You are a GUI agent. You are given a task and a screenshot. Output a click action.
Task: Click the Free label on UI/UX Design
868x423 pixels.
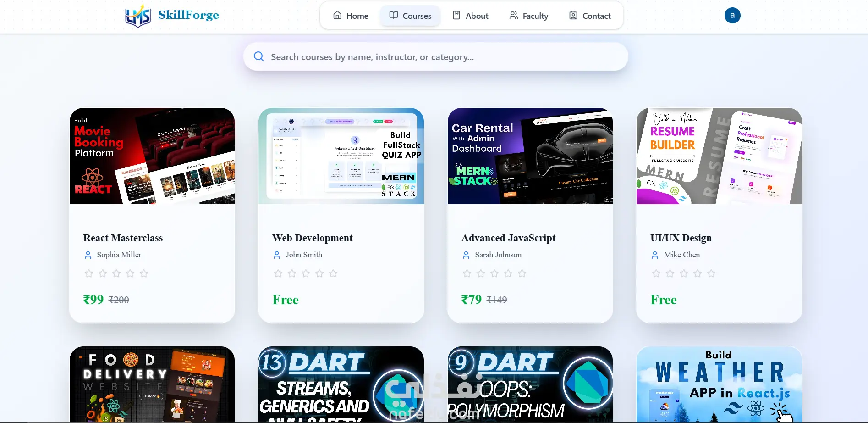click(664, 300)
